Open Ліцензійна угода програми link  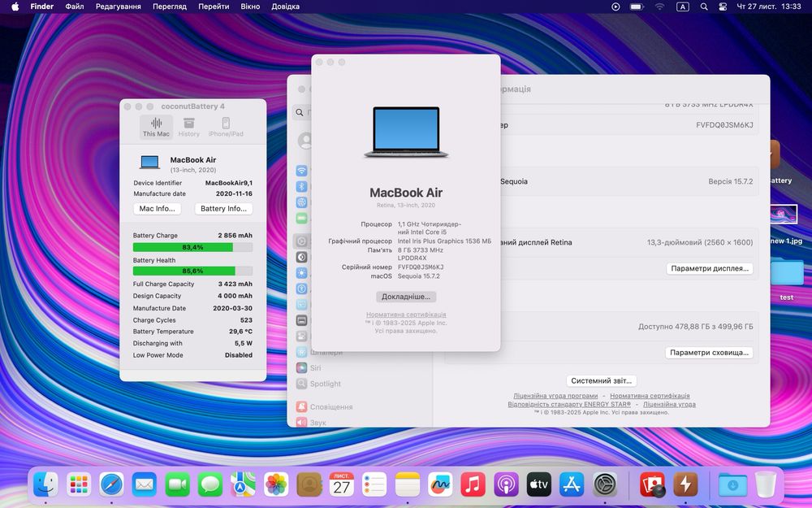[x=555, y=396]
